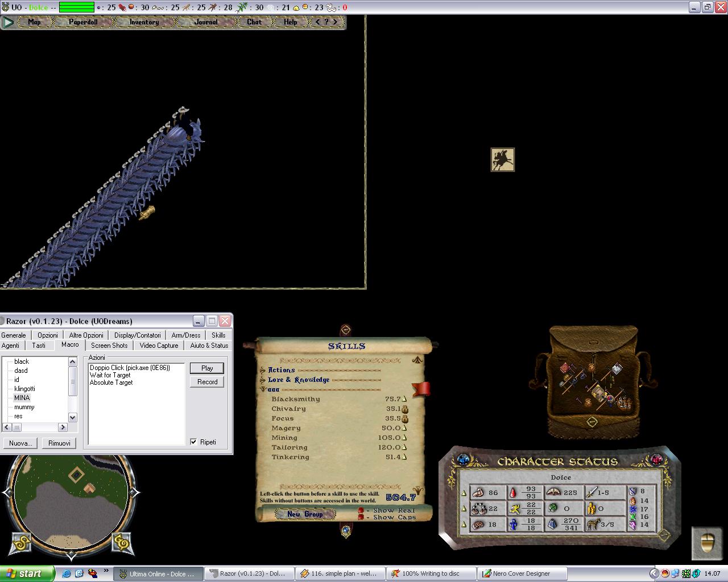Click the play arrow on UO menu bar

coord(8,22)
